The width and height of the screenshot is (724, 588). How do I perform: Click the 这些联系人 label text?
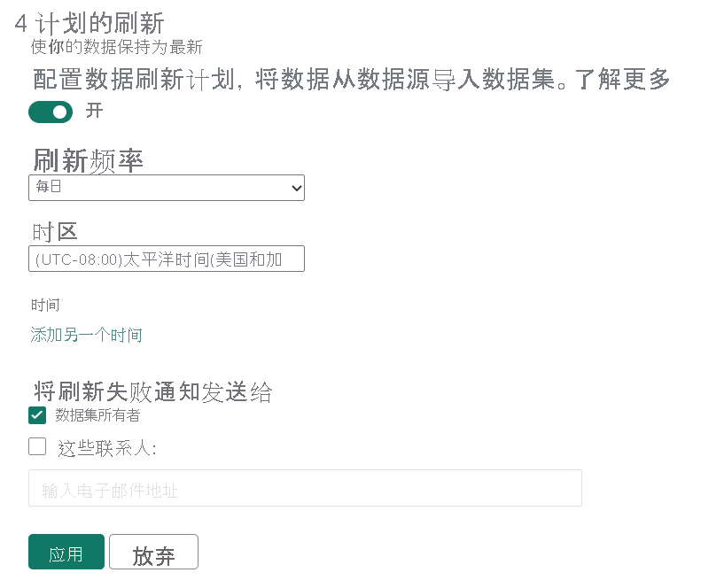pos(106,449)
